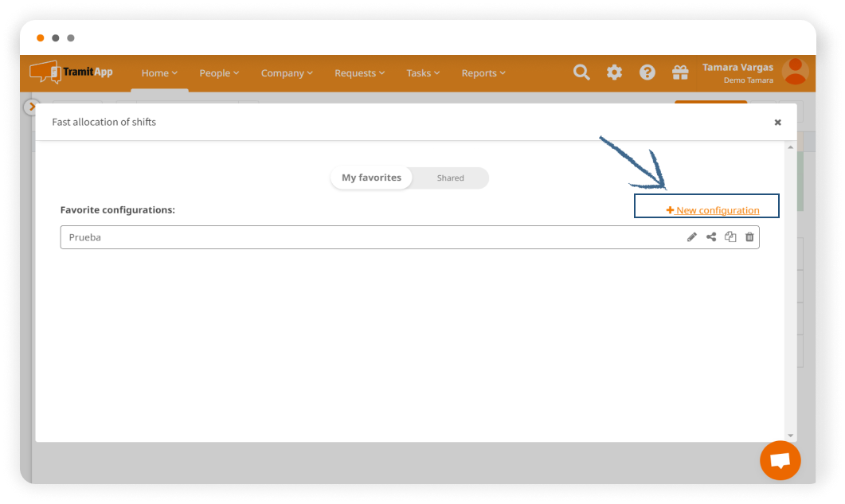The width and height of the screenshot is (845, 504).
Task: Open settings gear in top bar
Action: (615, 72)
